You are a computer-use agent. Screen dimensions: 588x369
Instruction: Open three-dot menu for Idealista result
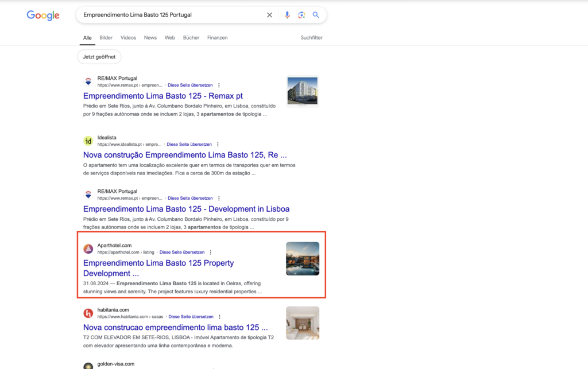pyautogui.click(x=218, y=145)
